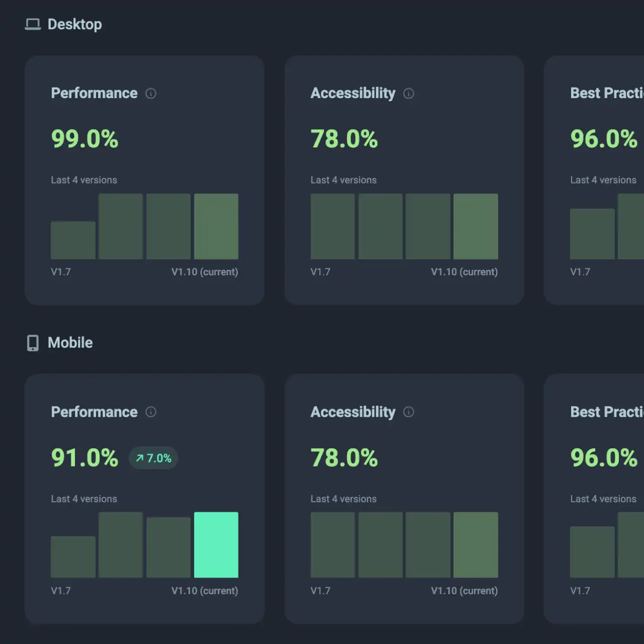Screen dimensions: 644x644
Task: Click the V1.10 bar in Desktop Accessibility chart
Action: [x=475, y=226]
